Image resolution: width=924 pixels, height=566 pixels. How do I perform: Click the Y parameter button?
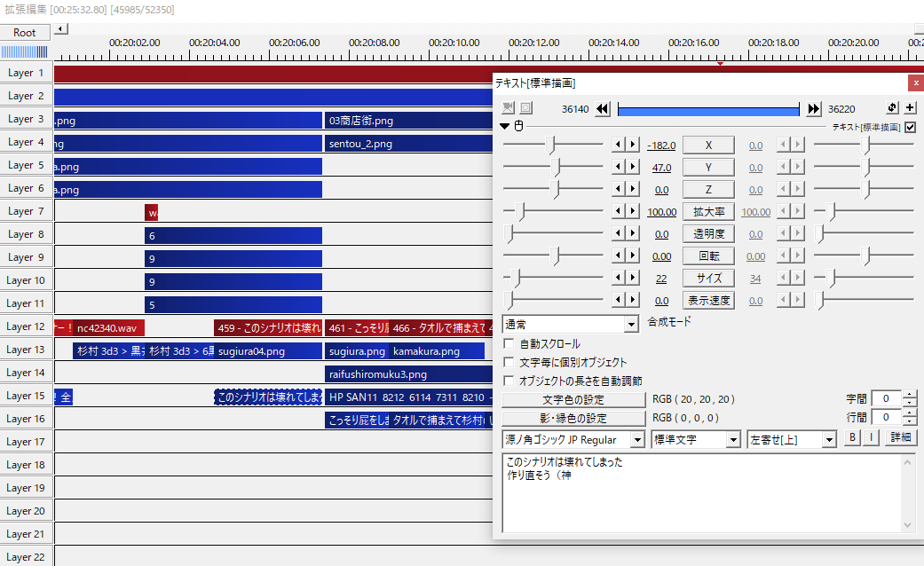[708, 168]
